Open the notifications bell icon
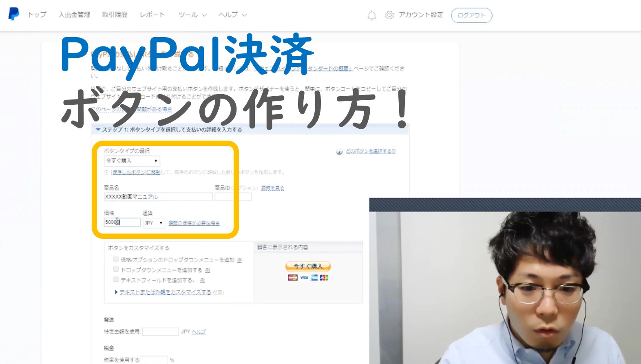The height and width of the screenshot is (364, 641). coord(371,15)
